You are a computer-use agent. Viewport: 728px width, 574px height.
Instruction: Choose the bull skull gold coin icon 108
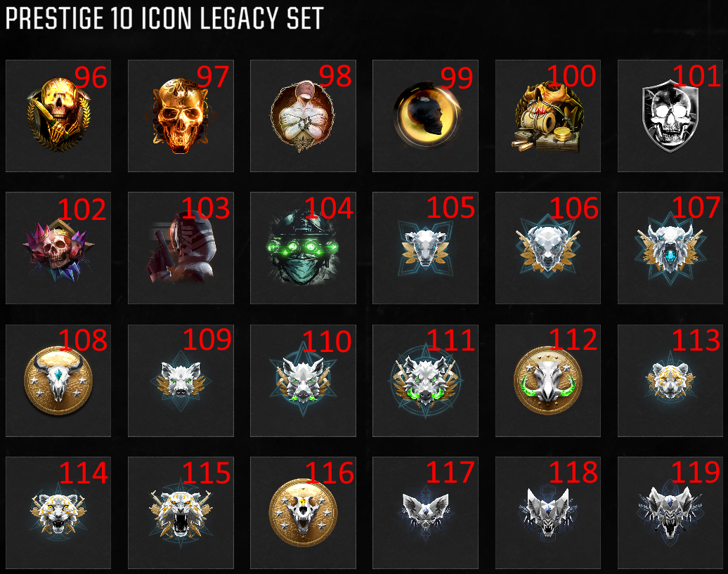(58, 381)
